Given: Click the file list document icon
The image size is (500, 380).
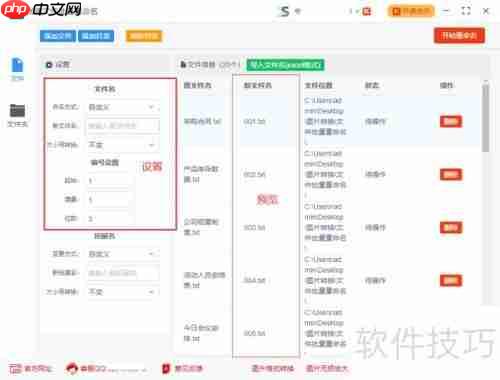Looking at the screenshot, I should 183,64.
